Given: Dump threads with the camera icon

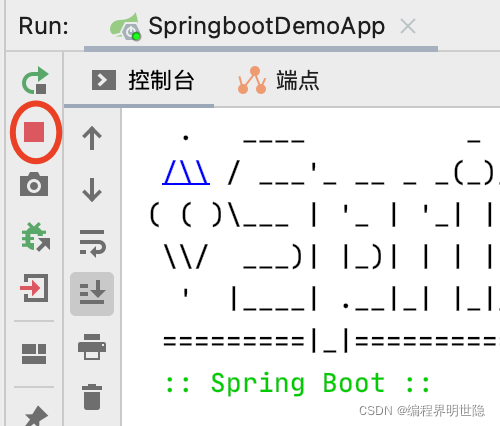Looking at the screenshot, I should click(x=34, y=184).
